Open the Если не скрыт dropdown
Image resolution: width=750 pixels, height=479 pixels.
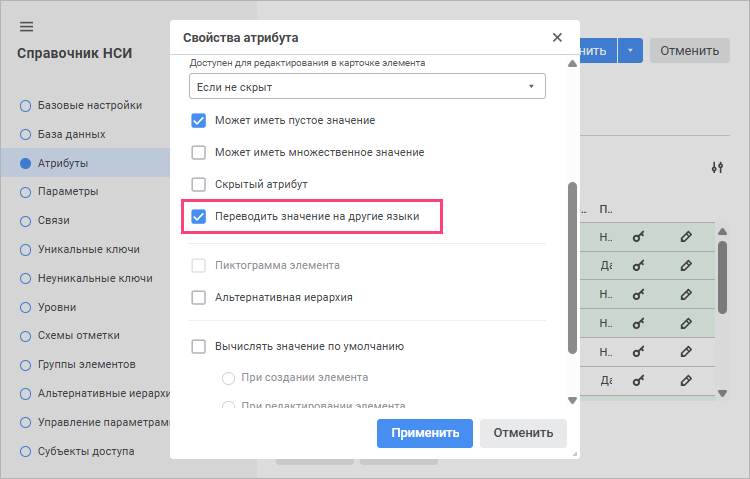tap(367, 87)
